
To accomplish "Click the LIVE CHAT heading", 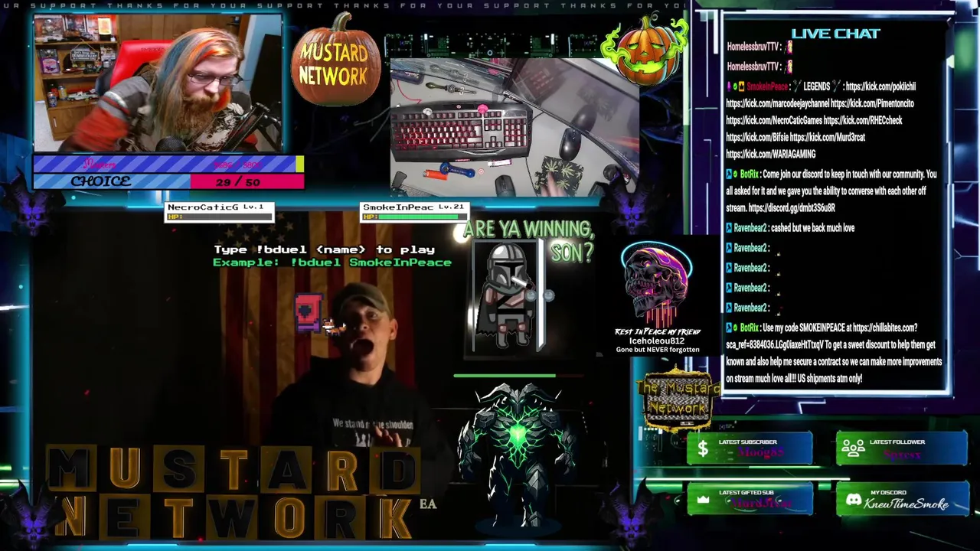I will pyautogui.click(x=835, y=34).
